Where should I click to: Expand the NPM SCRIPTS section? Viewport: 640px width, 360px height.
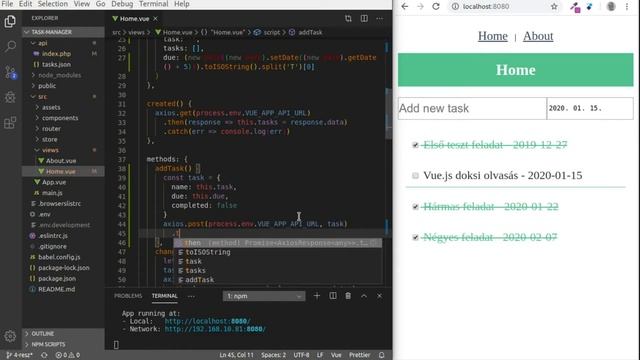[63, 344]
